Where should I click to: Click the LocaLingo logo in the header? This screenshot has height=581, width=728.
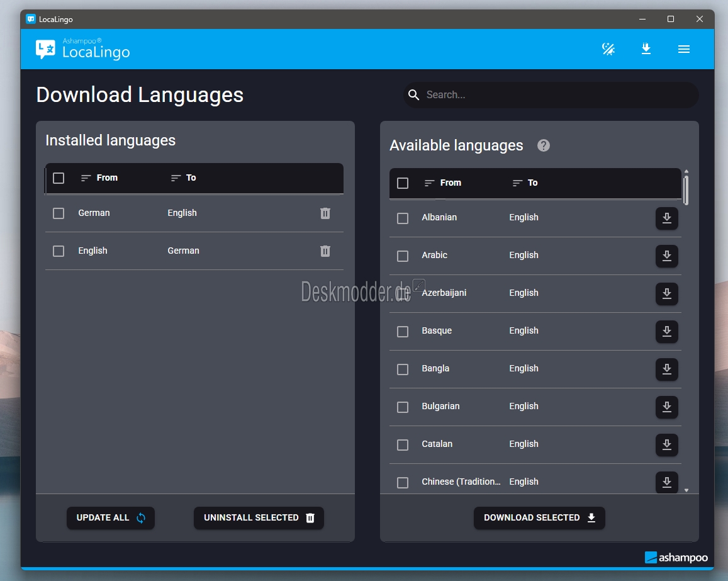(x=82, y=48)
